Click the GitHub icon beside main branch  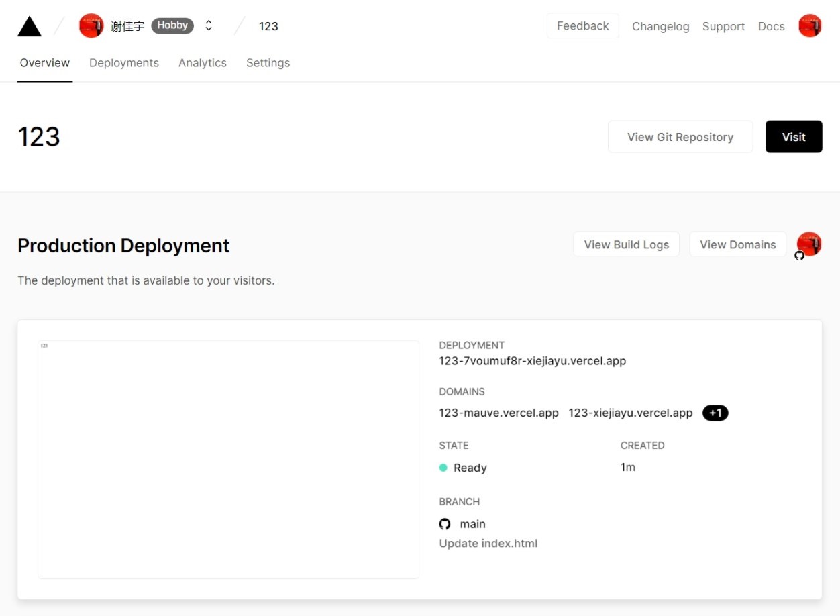(445, 524)
